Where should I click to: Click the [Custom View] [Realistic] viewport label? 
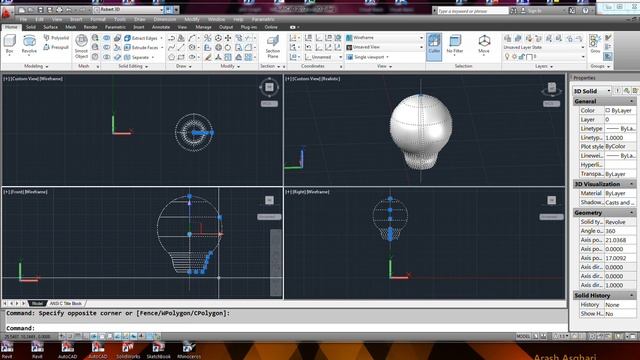tap(313, 79)
